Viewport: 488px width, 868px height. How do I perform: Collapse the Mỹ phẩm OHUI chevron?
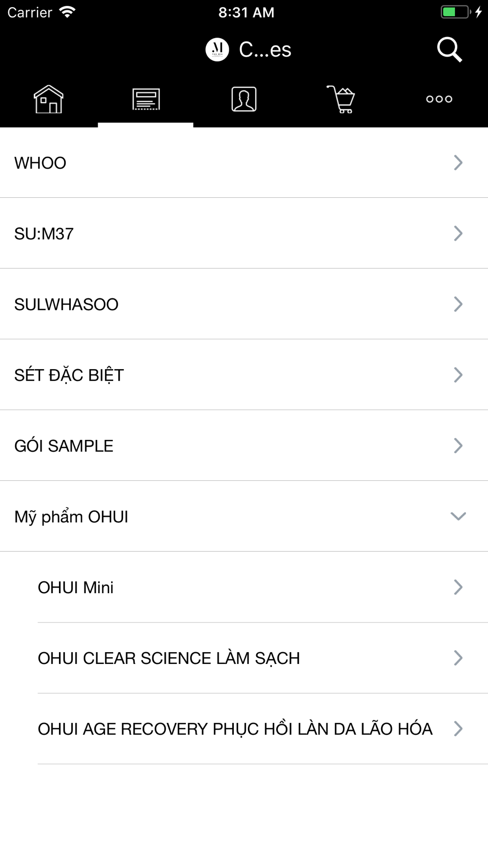point(458,516)
